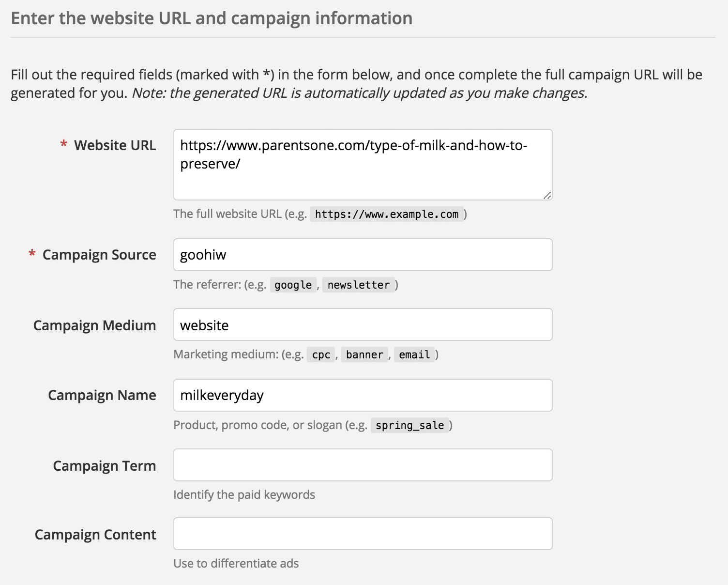Click the Campaign Medium field containing 'website'
This screenshot has height=585, width=728.
pos(363,324)
